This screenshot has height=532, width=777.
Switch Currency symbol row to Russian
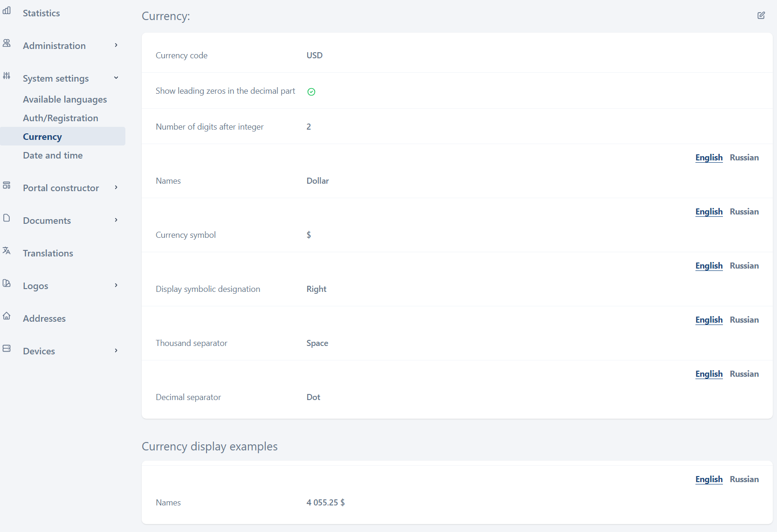tap(744, 212)
